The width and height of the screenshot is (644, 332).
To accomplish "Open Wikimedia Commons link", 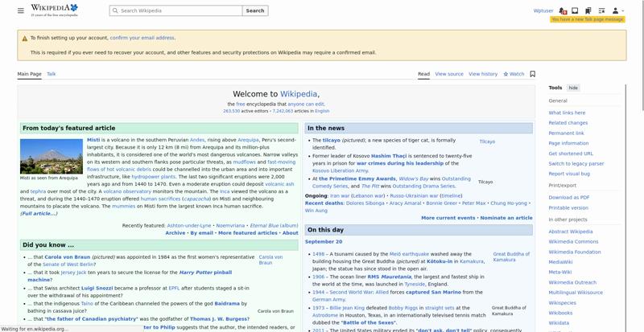I will 573,242.
